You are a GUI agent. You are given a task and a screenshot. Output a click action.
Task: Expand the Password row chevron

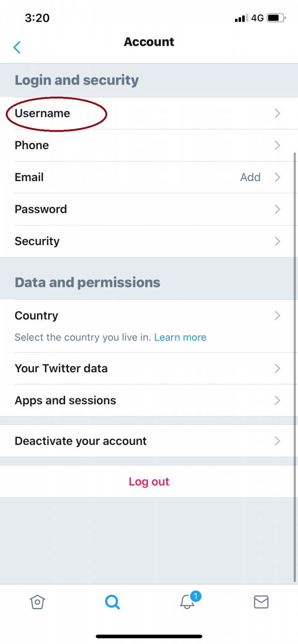(277, 209)
